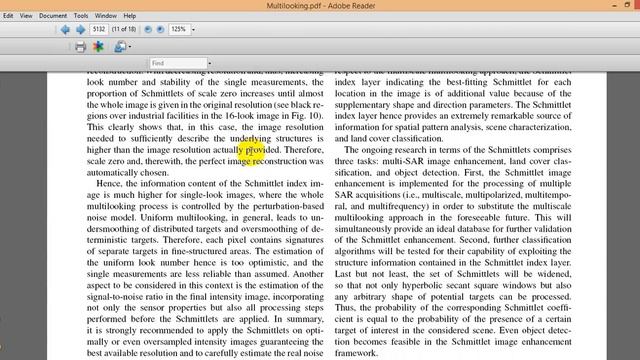Click 'automatically chosen.' in left column
640x360 pixels.
pyautogui.click(x=128, y=172)
